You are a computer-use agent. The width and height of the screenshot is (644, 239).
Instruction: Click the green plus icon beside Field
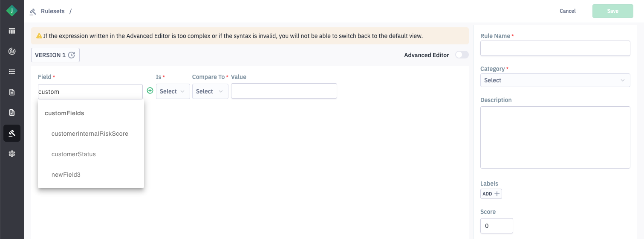pyautogui.click(x=150, y=91)
